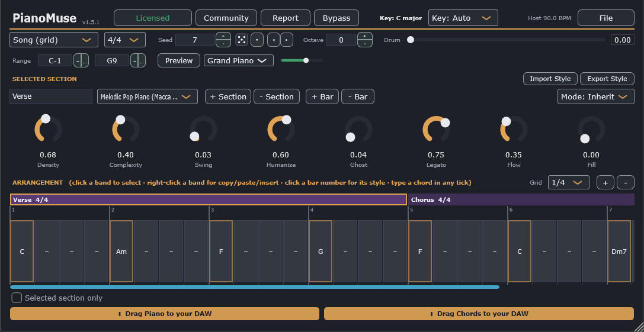Adjust the Complexity knob
Viewport: 644px width, 332px height.
(126, 129)
